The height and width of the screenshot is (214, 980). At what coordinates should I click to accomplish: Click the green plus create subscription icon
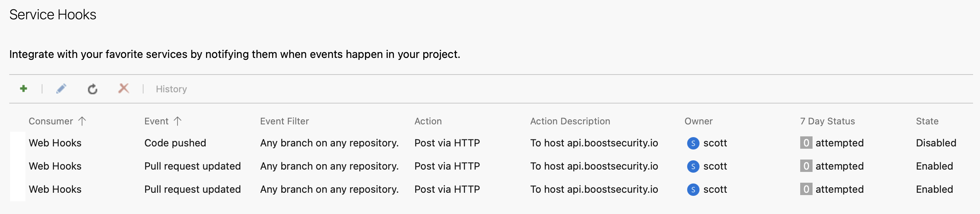pos(24,89)
